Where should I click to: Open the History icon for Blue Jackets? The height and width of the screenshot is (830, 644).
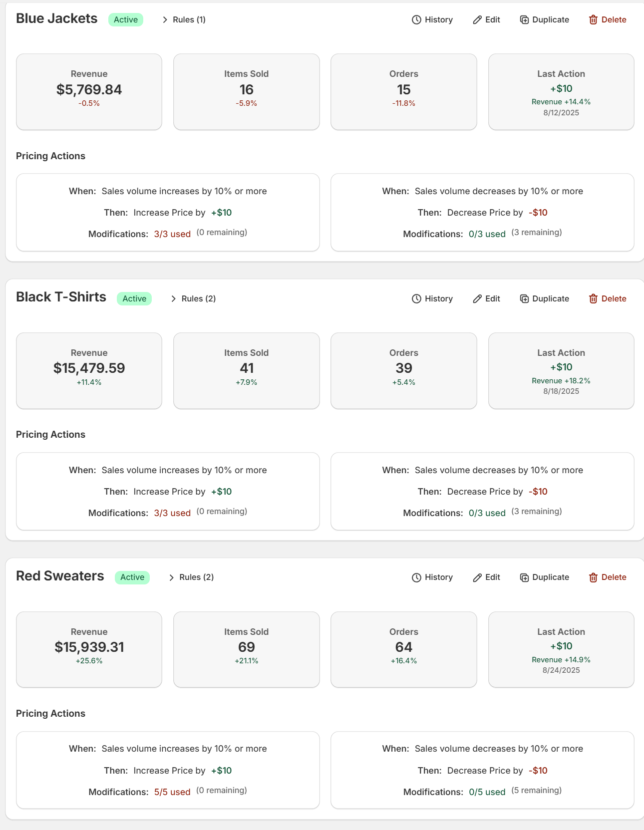[416, 19]
